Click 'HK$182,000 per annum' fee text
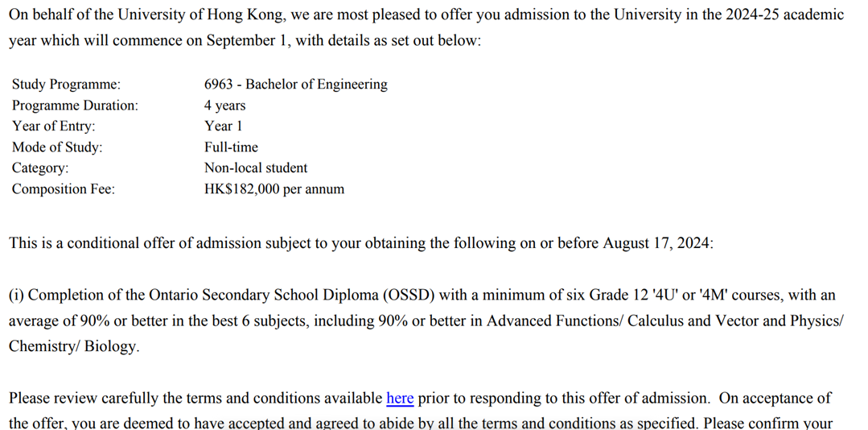The image size is (868, 430). pyautogui.click(x=274, y=189)
